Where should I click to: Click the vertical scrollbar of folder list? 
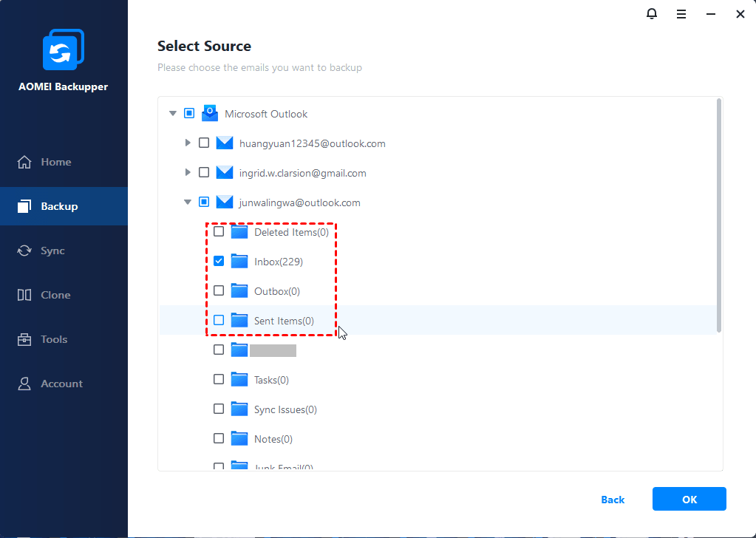pyautogui.click(x=719, y=214)
